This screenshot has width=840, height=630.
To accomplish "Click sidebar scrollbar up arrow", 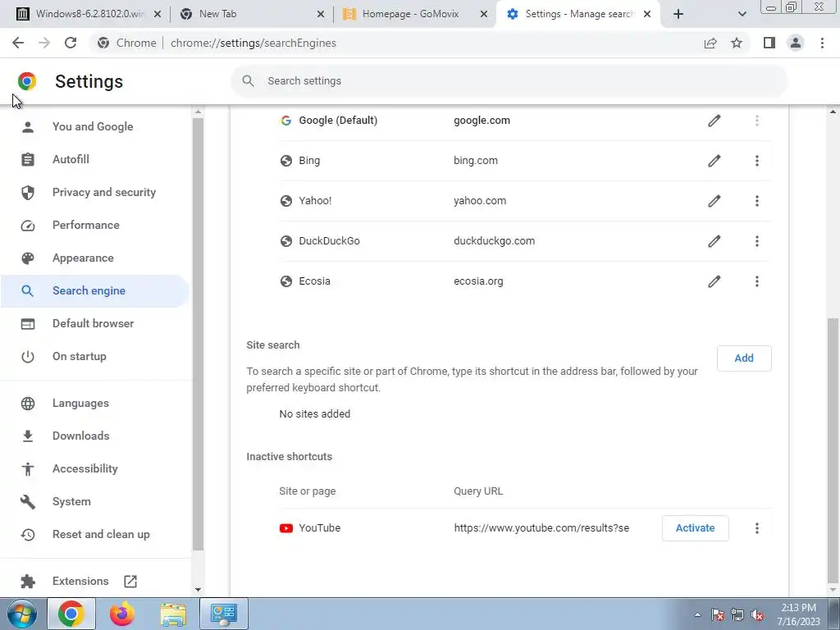I will [x=198, y=112].
